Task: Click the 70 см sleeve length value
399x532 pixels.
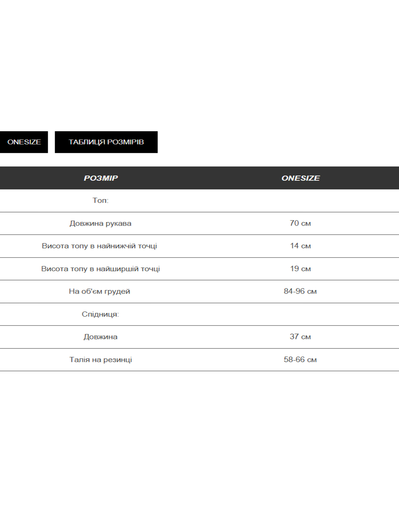Action: (x=300, y=223)
